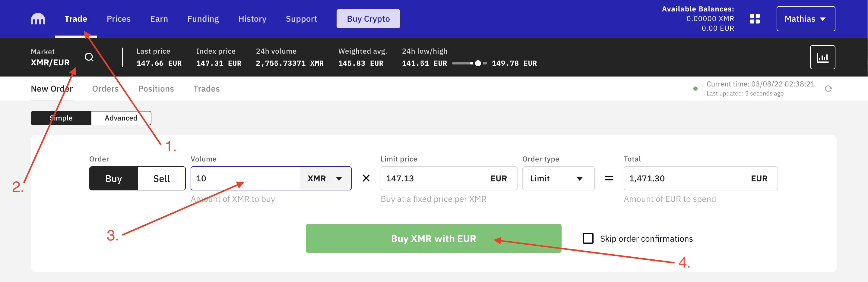Open the Positions tab

(156, 89)
